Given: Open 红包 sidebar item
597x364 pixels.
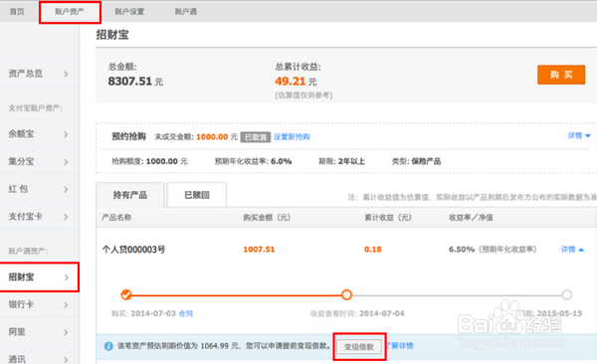Looking at the screenshot, I should tap(40, 189).
